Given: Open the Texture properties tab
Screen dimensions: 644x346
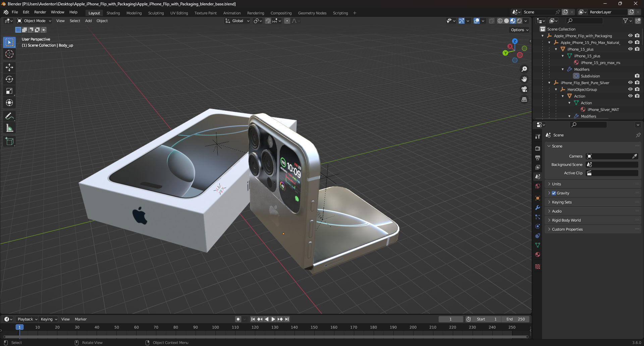Looking at the screenshot, I should point(538,267).
